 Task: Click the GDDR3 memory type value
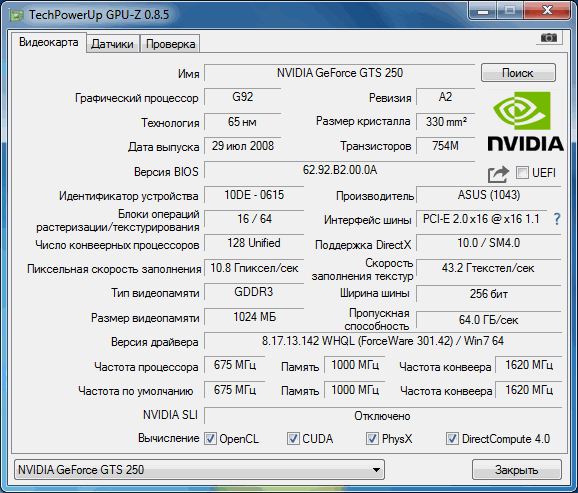click(x=254, y=292)
